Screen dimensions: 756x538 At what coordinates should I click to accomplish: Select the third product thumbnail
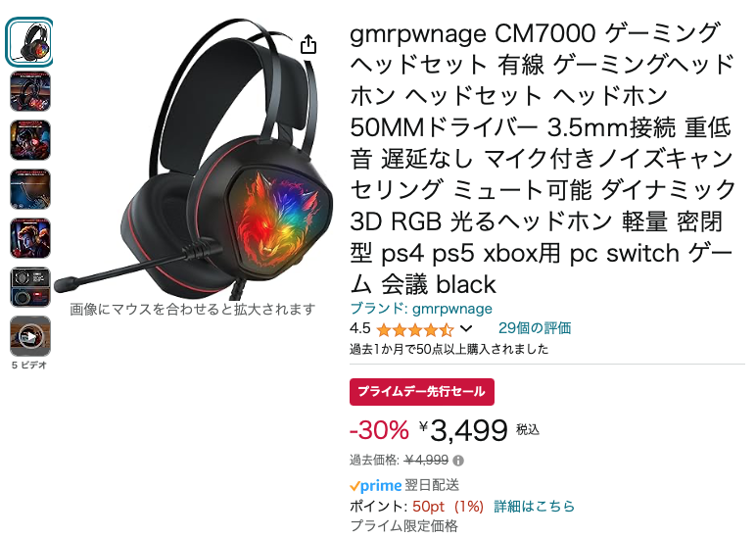click(30, 140)
